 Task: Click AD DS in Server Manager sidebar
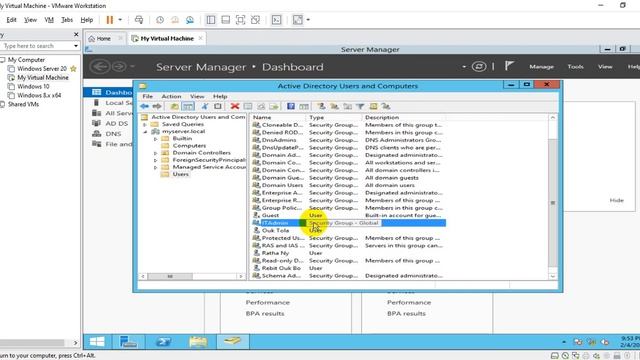point(116,123)
